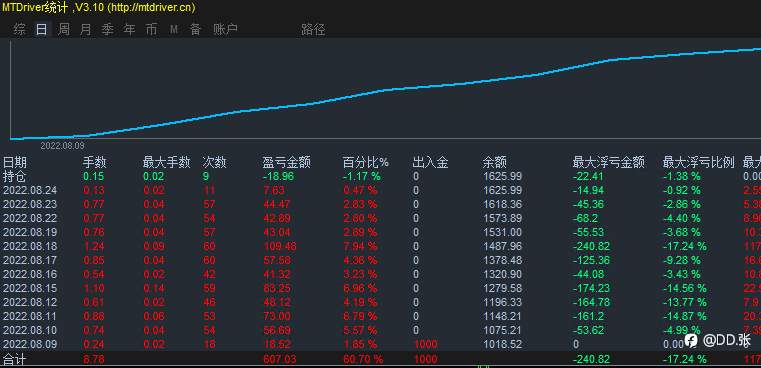This screenshot has height=368, width=761.
Task: Select the 2022.08.09 row in date column
Action: (30, 344)
